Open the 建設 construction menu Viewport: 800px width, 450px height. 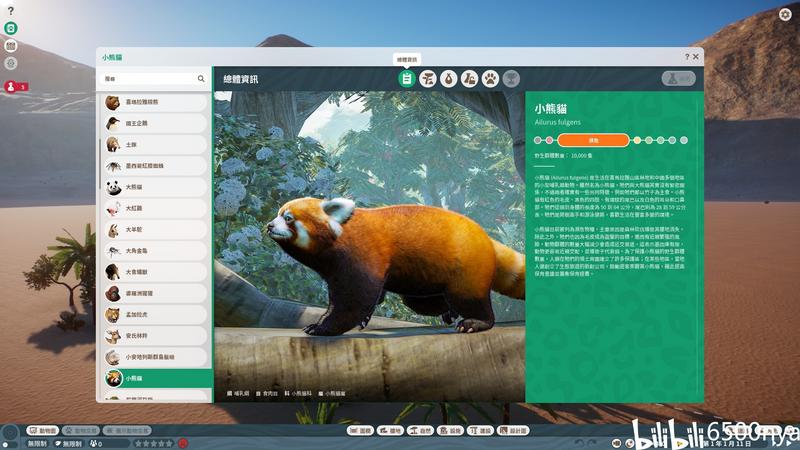(x=480, y=431)
